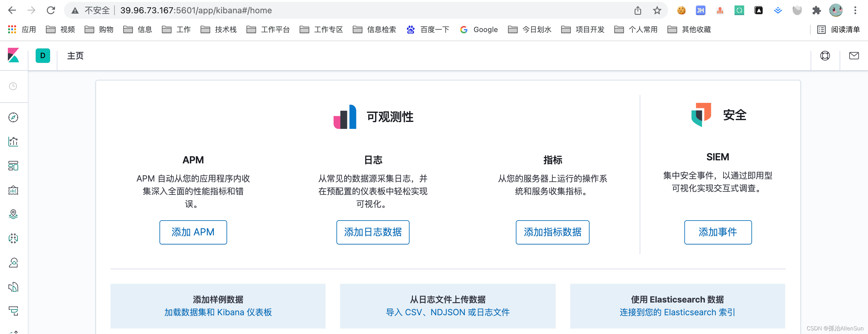Open 连接到您的 Elasticsearch 索引 link
868x334 pixels.
677,313
